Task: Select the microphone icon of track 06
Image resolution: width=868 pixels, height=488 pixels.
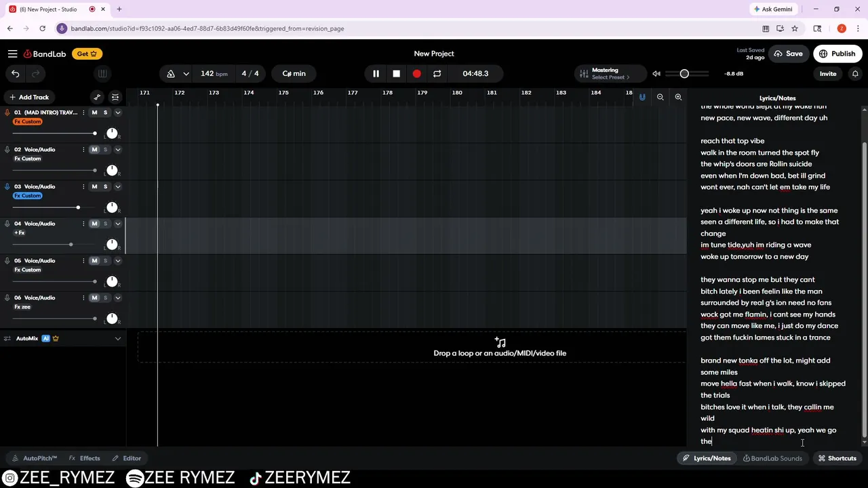Action: (x=7, y=298)
